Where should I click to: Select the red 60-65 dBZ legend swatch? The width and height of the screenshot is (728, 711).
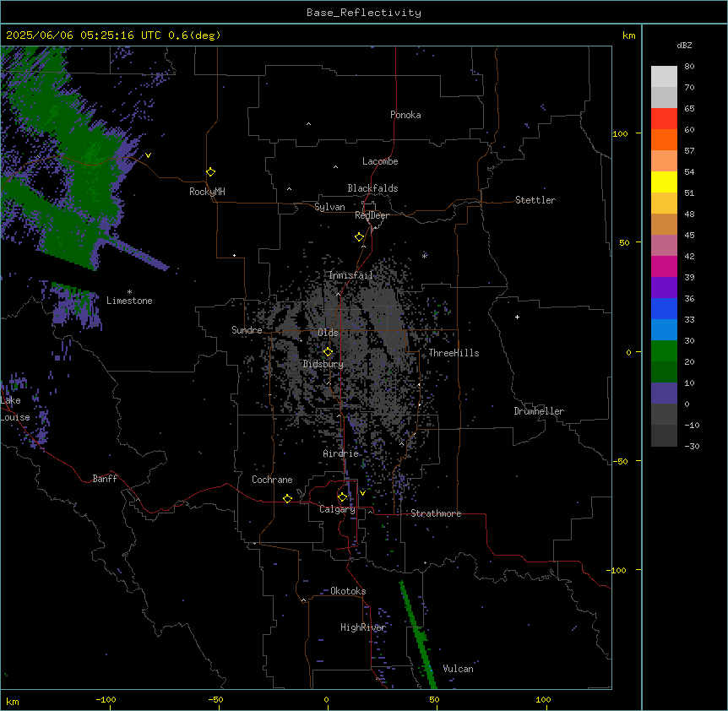[x=664, y=119]
